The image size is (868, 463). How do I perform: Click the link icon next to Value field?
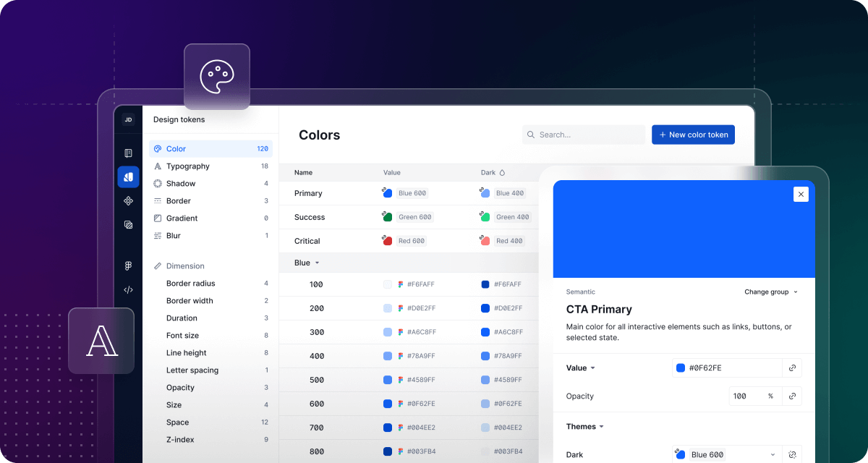pyautogui.click(x=793, y=368)
